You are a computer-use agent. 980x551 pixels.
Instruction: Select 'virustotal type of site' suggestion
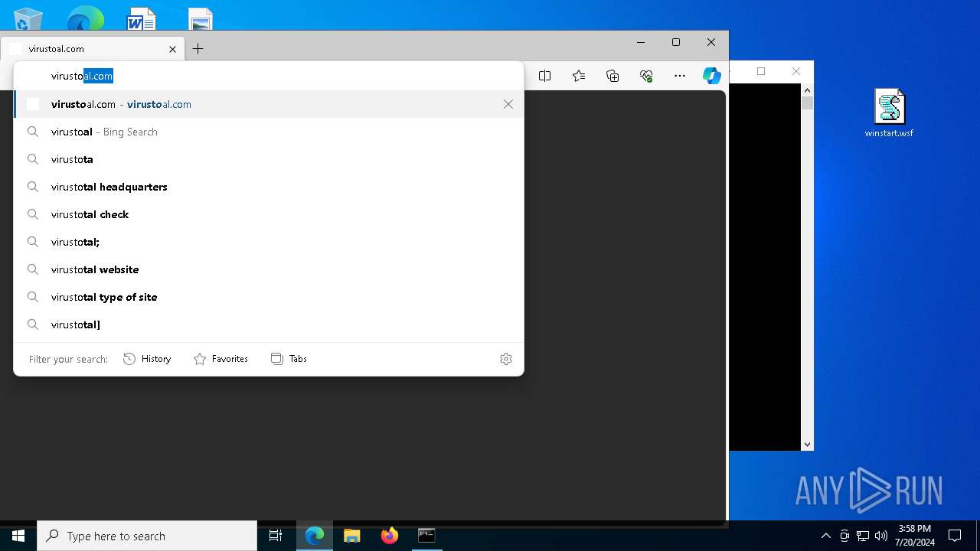click(269, 297)
